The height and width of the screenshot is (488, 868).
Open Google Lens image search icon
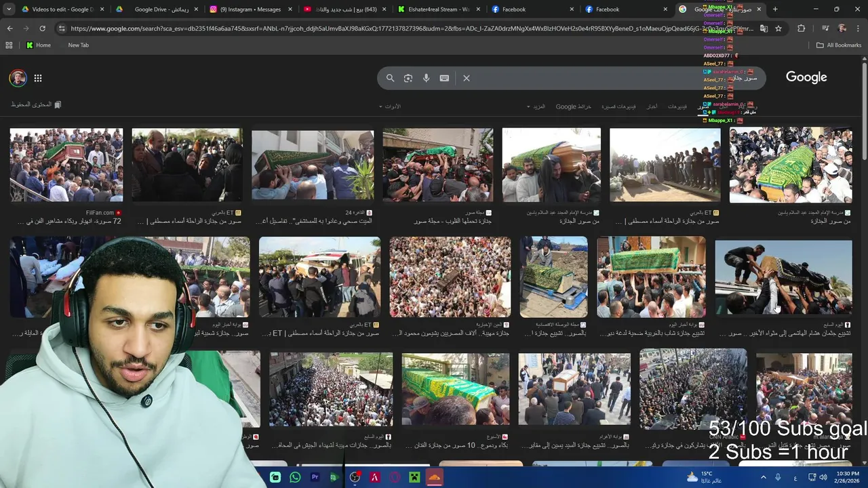pyautogui.click(x=408, y=78)
